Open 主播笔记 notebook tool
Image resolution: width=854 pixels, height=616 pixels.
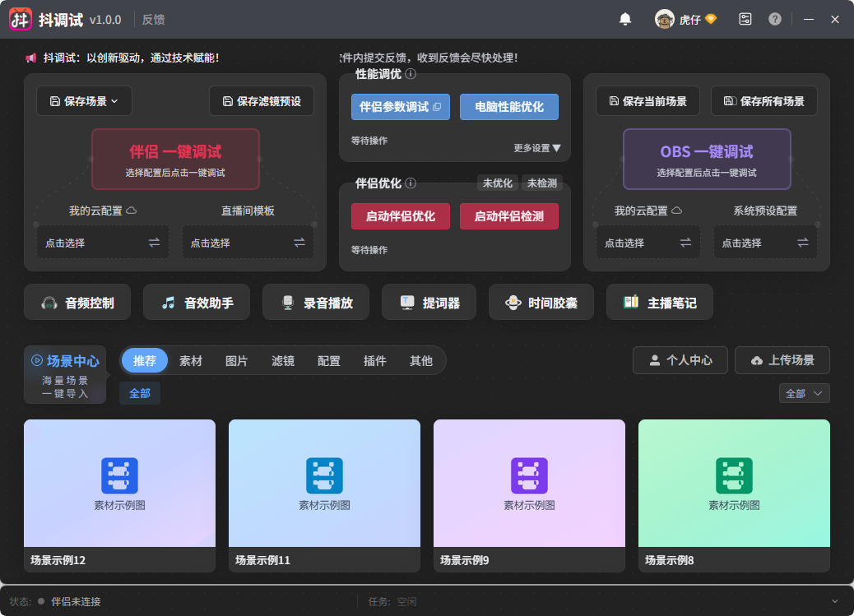tap(660, 303)
